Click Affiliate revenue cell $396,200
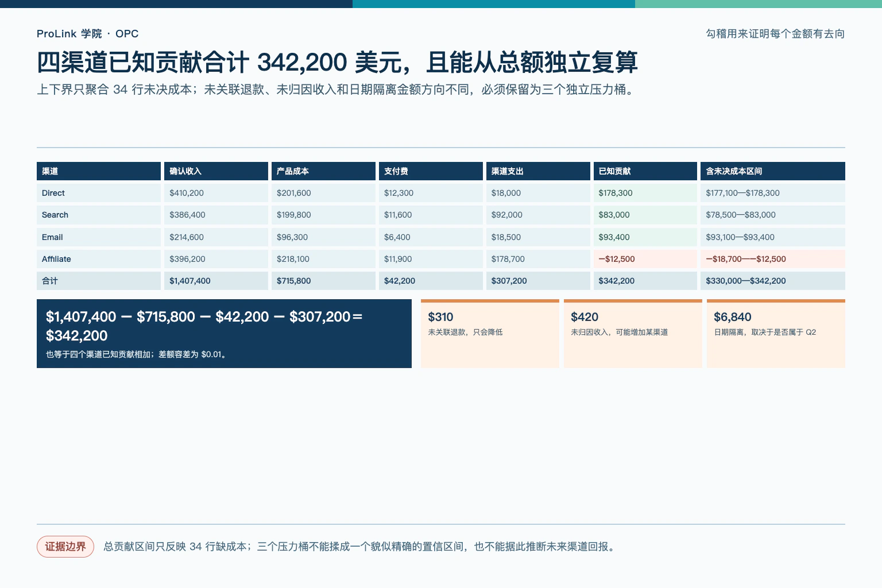882x588 pixels. [216, 259]
